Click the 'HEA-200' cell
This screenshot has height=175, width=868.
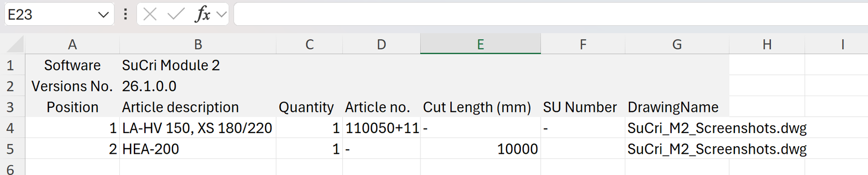coord(198,149)
